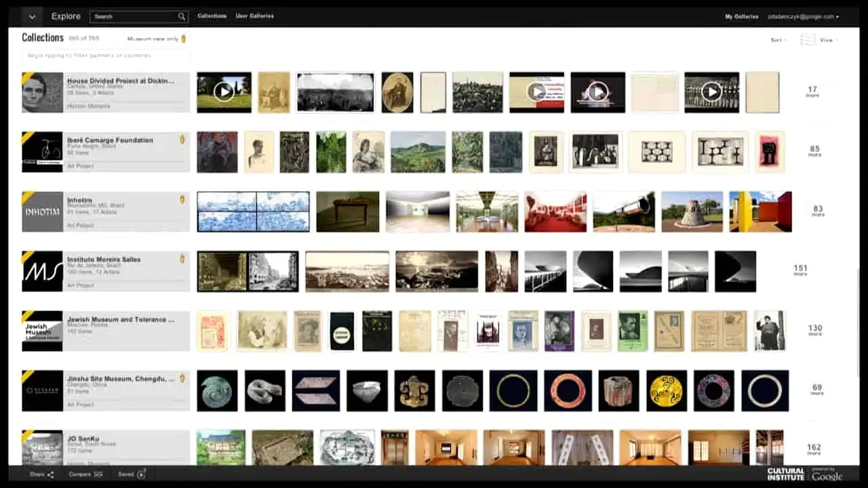Viewport: 868px width, 488px height.
Task: Click Explore in the top bar
Action: tap(66, 16)
